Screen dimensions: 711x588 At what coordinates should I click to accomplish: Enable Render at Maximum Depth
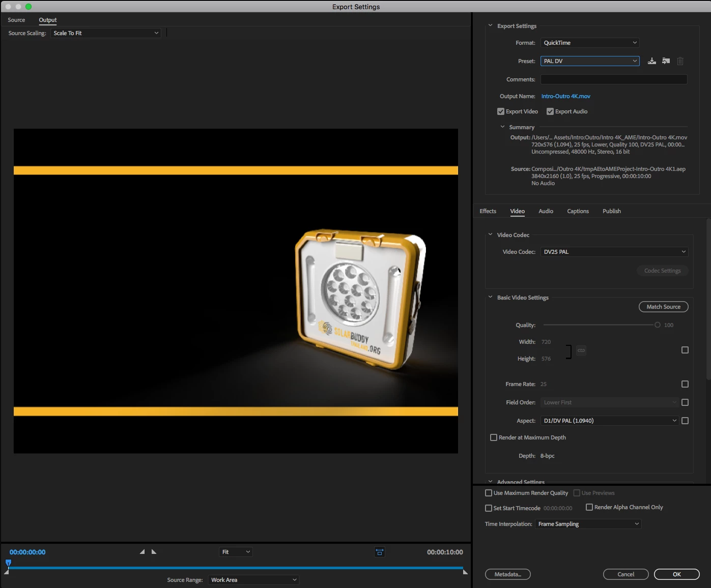click(x=494, y=437)
